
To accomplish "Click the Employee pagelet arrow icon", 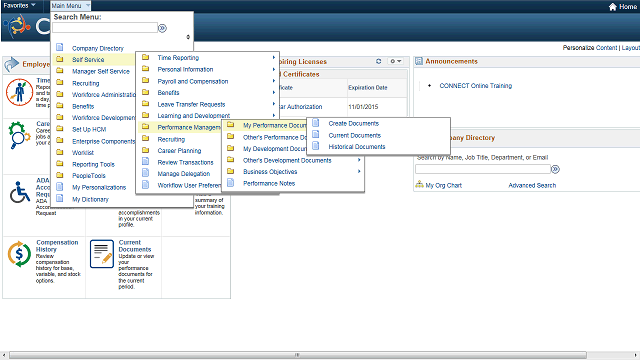I will (x=12, y=64).
